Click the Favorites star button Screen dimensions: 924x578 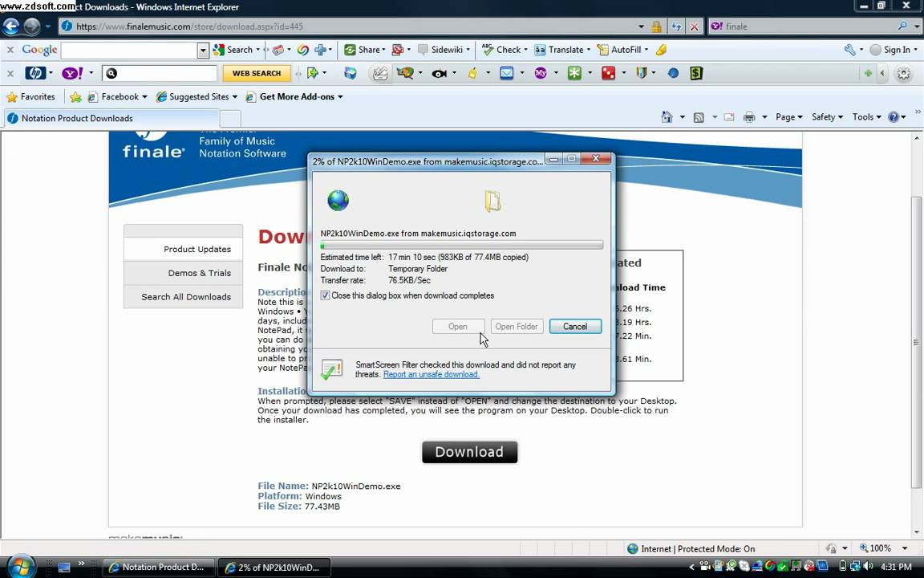point(30,96)
